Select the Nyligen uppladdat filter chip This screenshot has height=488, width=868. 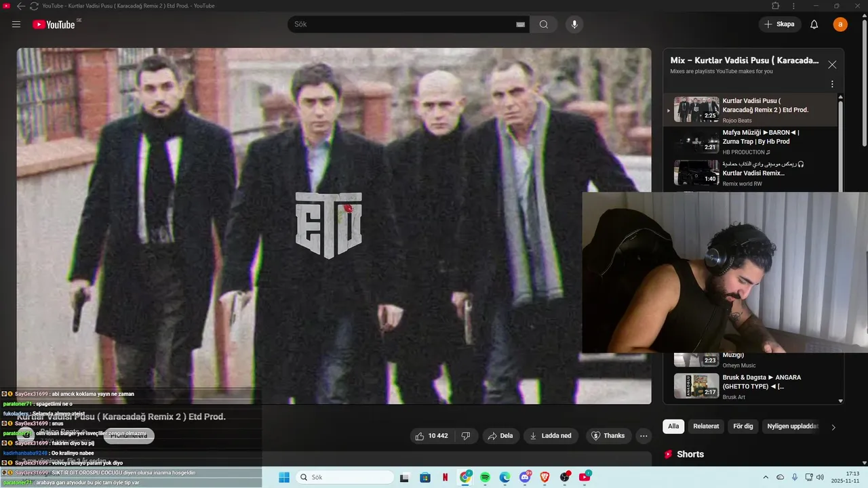793,426
